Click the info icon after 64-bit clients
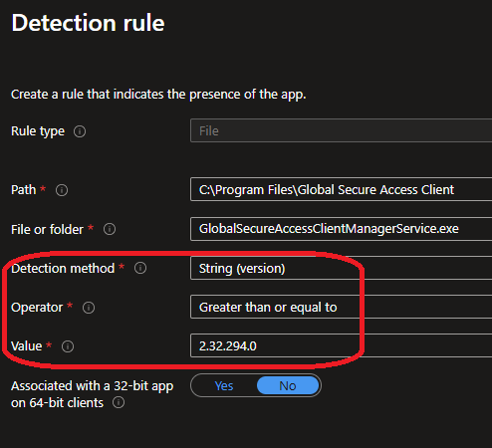492x448 pixels. tap(119, 402)
